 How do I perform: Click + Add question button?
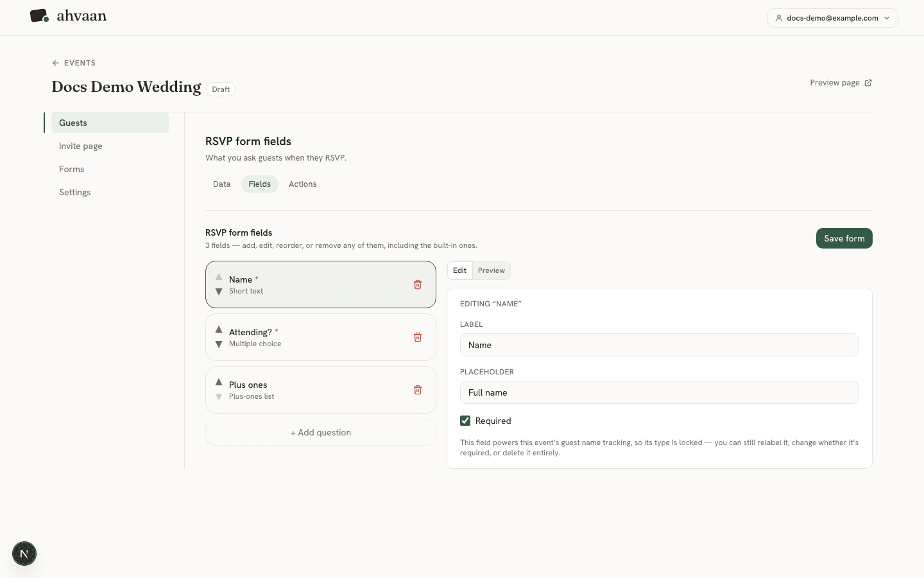[x=321, y=432]
